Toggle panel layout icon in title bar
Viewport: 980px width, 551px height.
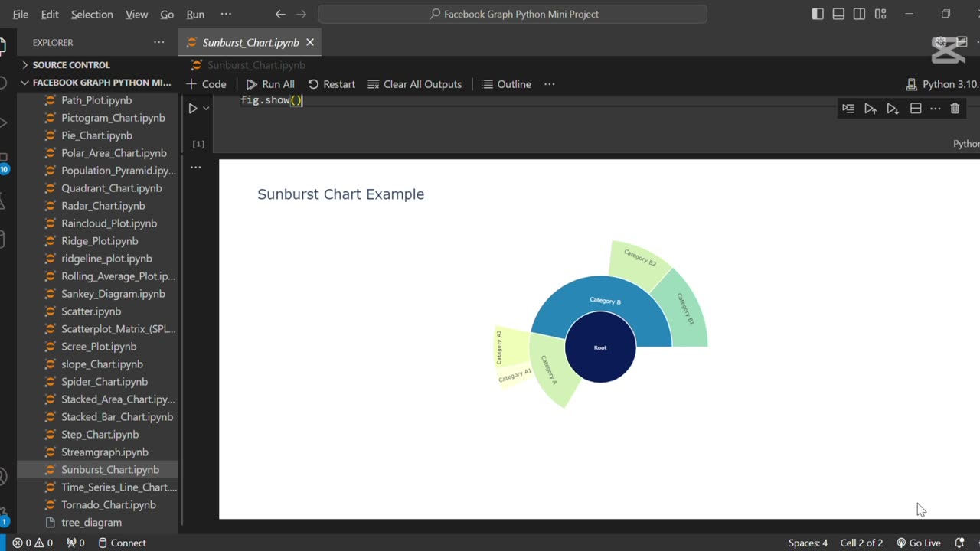click(x=838, y=14)
